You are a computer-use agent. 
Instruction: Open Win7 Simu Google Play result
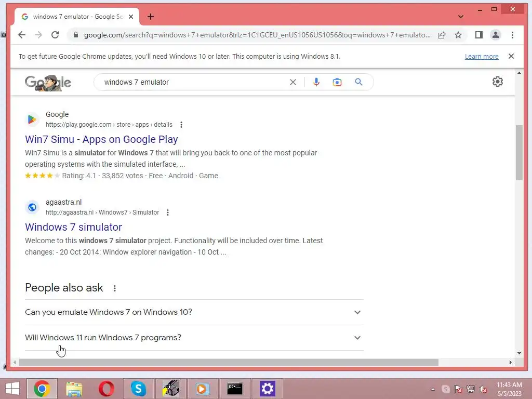point(101,139)
